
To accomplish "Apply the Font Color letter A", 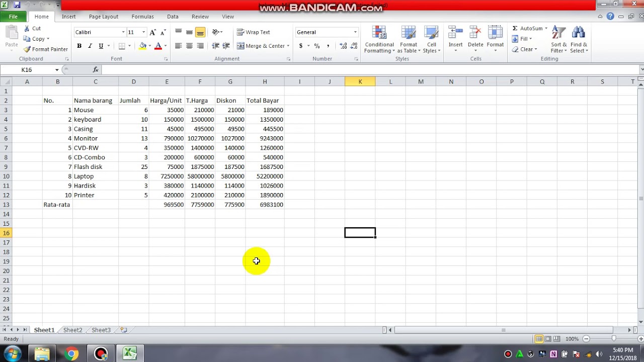I will pyautogui.click(x=158, y=46).
